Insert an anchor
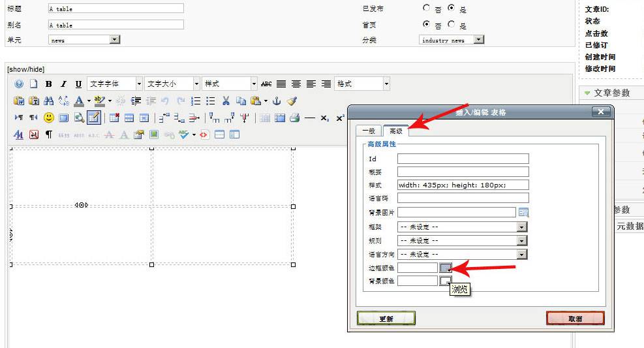The width and height of the screenshot is (644, 348). point(277,101)
